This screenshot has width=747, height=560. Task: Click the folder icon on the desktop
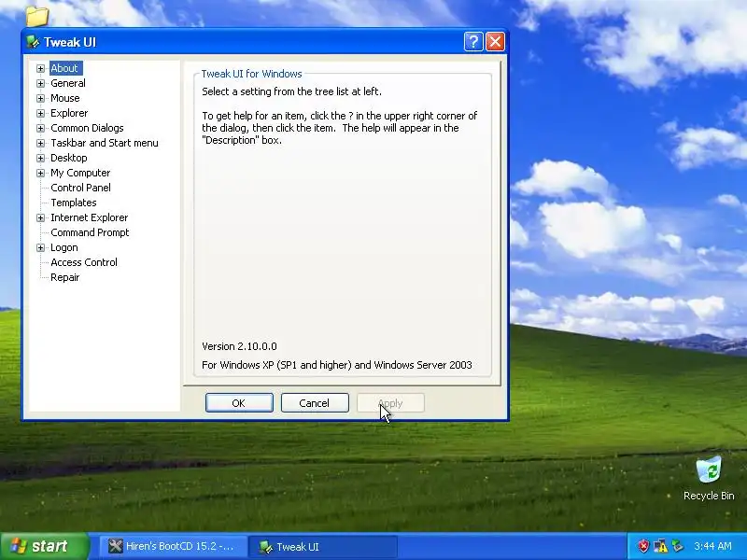click(37, 16)
